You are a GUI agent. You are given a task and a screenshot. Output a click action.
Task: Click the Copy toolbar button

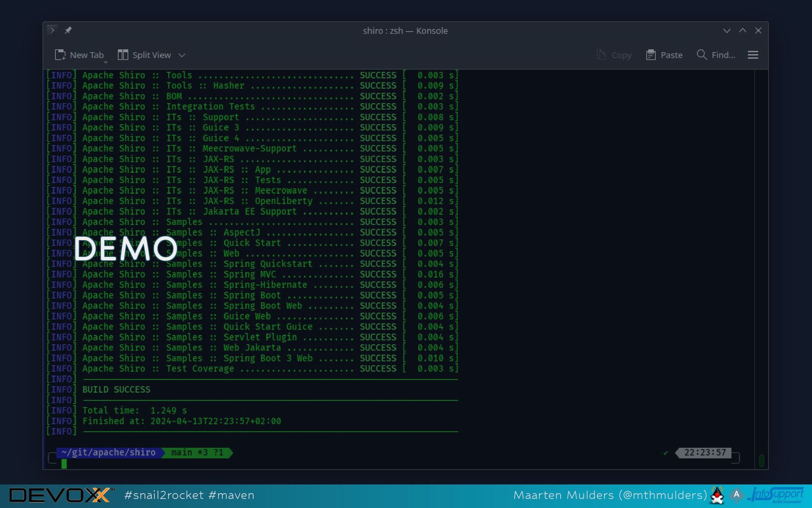(x=614, y=55)
